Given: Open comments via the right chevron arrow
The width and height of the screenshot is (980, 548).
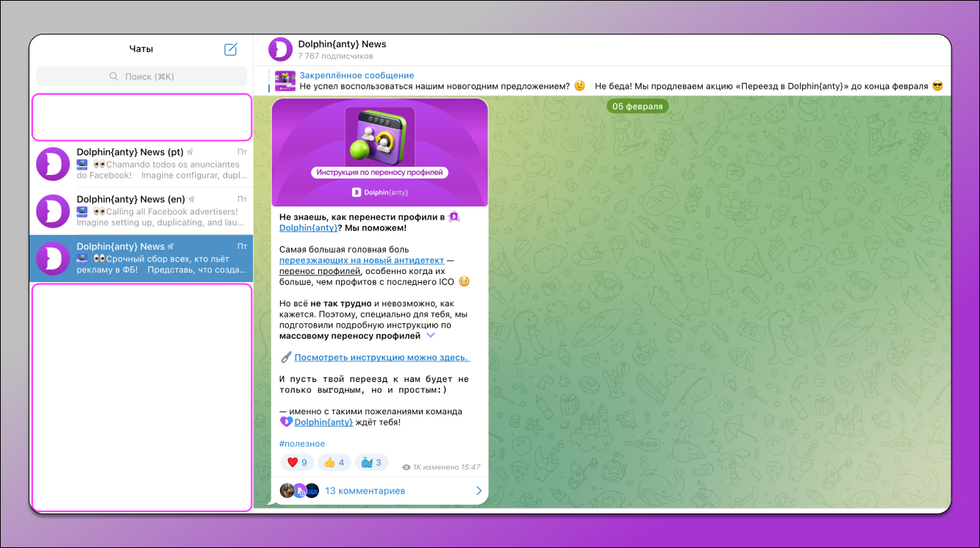Looking at the screenshot, I should coord(479,490).
